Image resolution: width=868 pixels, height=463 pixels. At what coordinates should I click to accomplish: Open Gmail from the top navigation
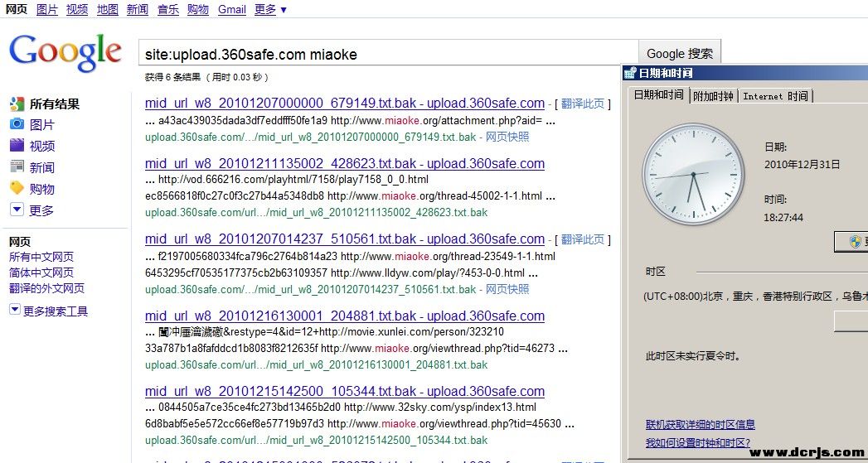[x=232, y=10]
